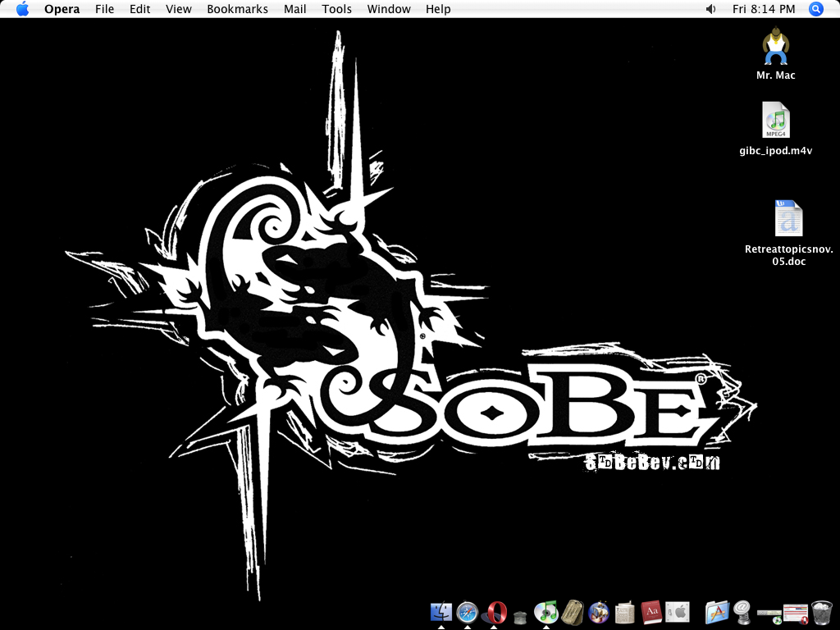Open the blue globe app in Dock
This screenshot has width=840, height=630.
[598, 612]
